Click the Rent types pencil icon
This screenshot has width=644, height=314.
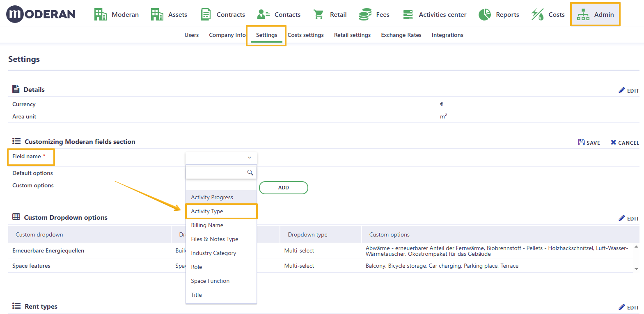coord(622,307)
